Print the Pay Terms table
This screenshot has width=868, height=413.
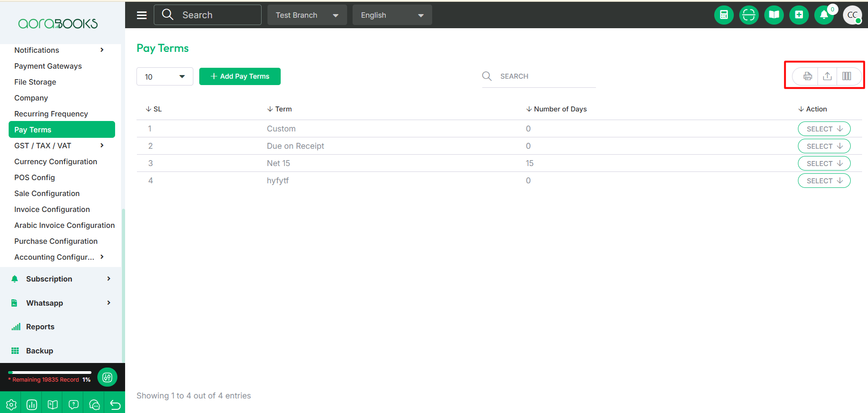tap(807, 76)
